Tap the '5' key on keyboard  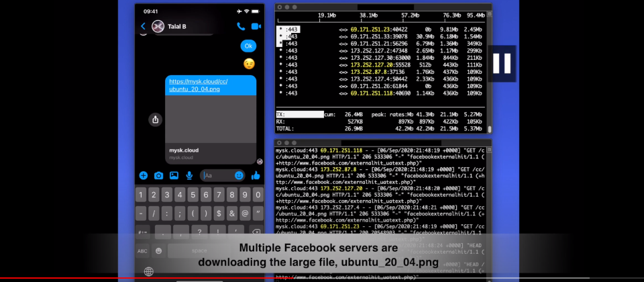pos(193,195)
